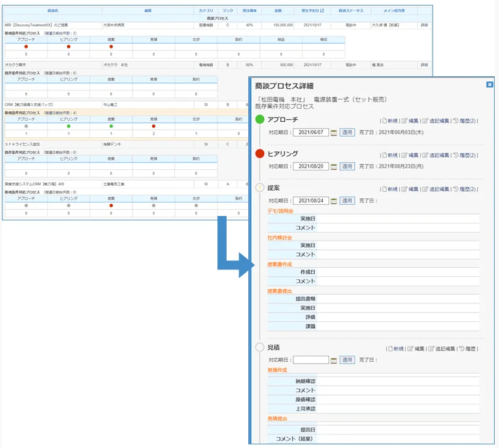This screenshot has height=448, width=499.
Task: Click the ヒアリング date field showing 2021/08/20
Action: click(310, 166)
